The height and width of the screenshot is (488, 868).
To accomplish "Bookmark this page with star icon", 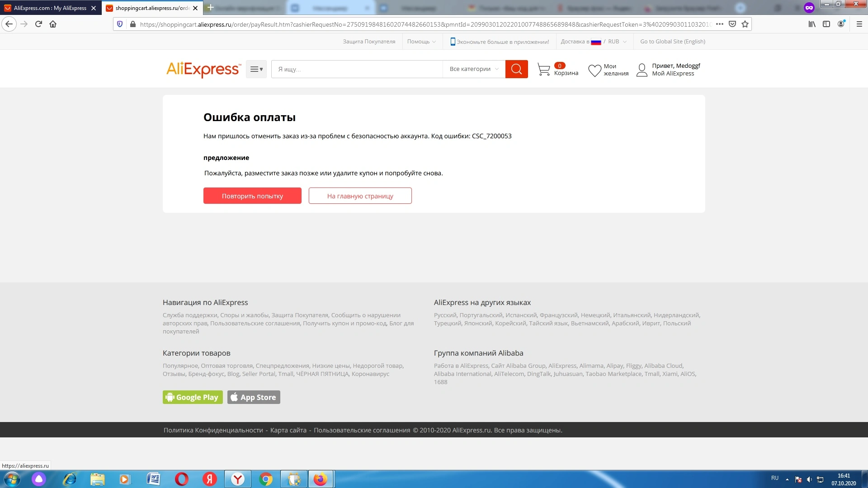I will pos(745,24).
